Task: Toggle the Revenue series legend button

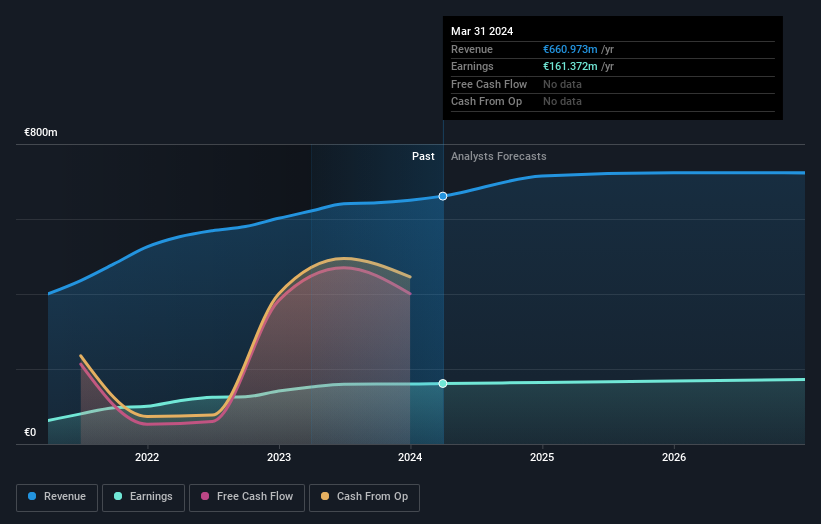Action: [57, 497]
